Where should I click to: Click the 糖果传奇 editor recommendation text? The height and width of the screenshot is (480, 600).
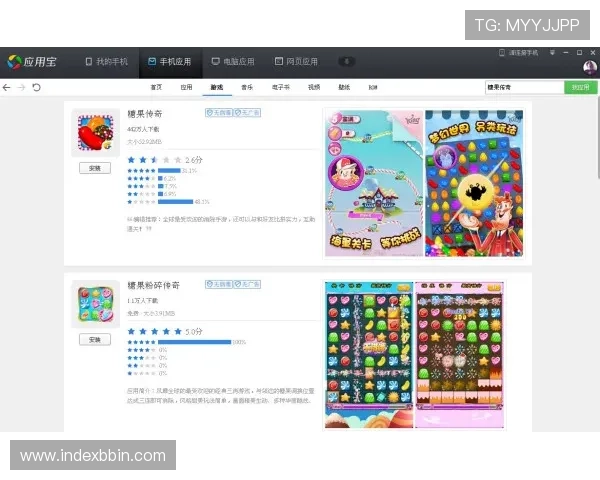pos(221,224)
